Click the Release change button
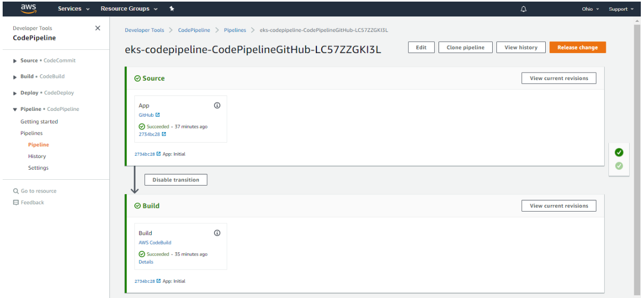The width and height of the screenshot is (644, 298). point(578,47)
